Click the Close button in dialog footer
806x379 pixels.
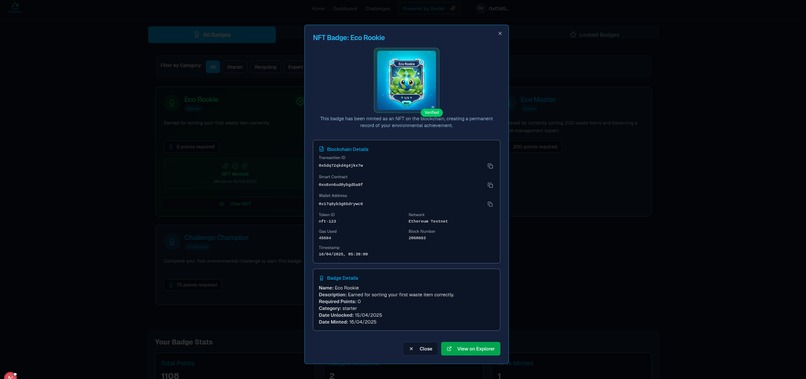[420, 349]
